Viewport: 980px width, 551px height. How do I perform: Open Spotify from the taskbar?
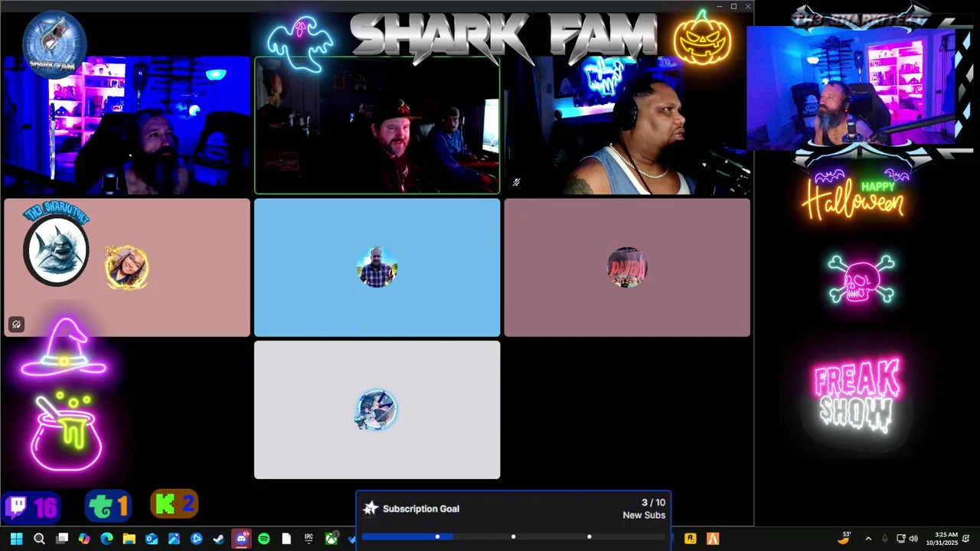pos(263,539)
